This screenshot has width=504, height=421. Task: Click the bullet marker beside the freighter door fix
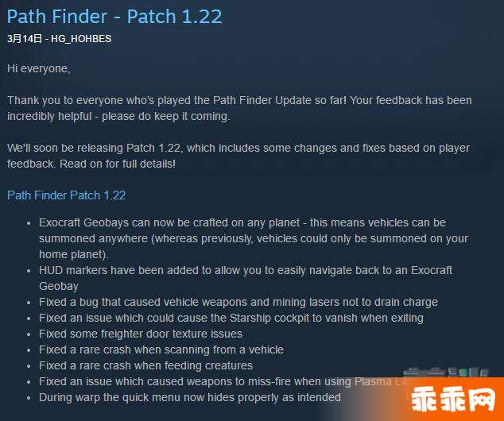coord(29,334)
